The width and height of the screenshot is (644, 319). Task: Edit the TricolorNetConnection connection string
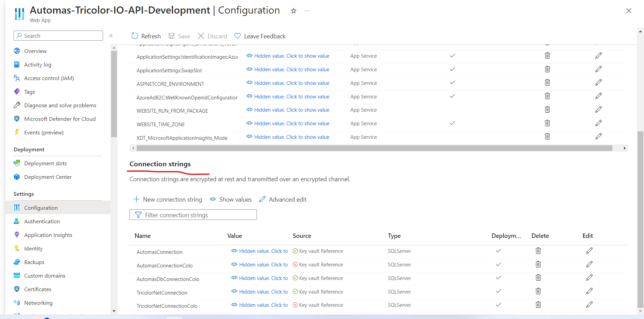[589, 291]
